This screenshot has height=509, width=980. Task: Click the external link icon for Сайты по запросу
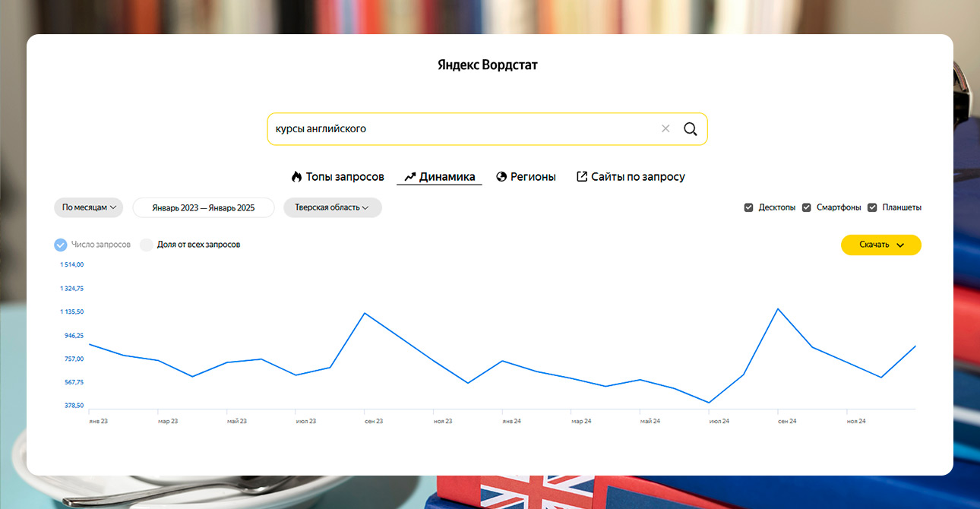point(582,177)
